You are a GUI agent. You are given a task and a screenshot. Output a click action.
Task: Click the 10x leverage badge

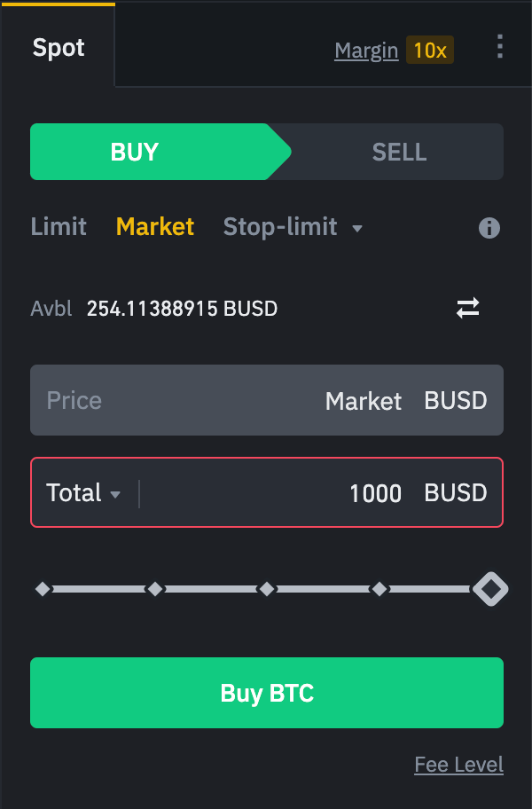coord(430,51)
